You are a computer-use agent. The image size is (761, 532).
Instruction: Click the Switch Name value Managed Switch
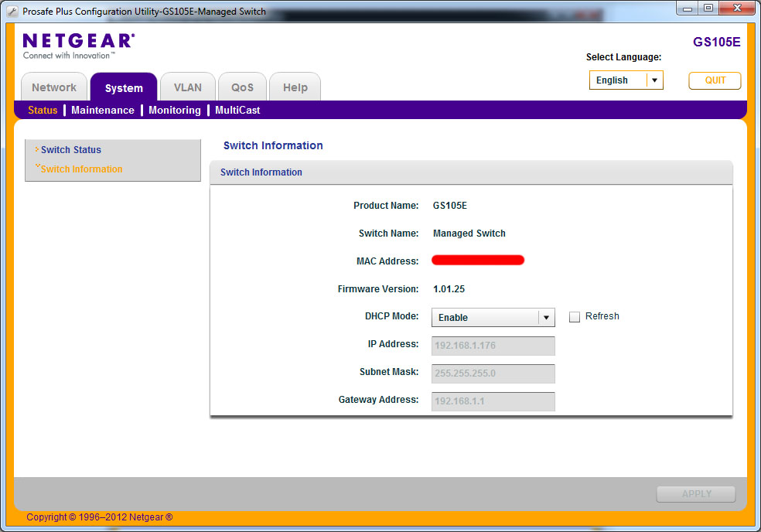point(469,234)
